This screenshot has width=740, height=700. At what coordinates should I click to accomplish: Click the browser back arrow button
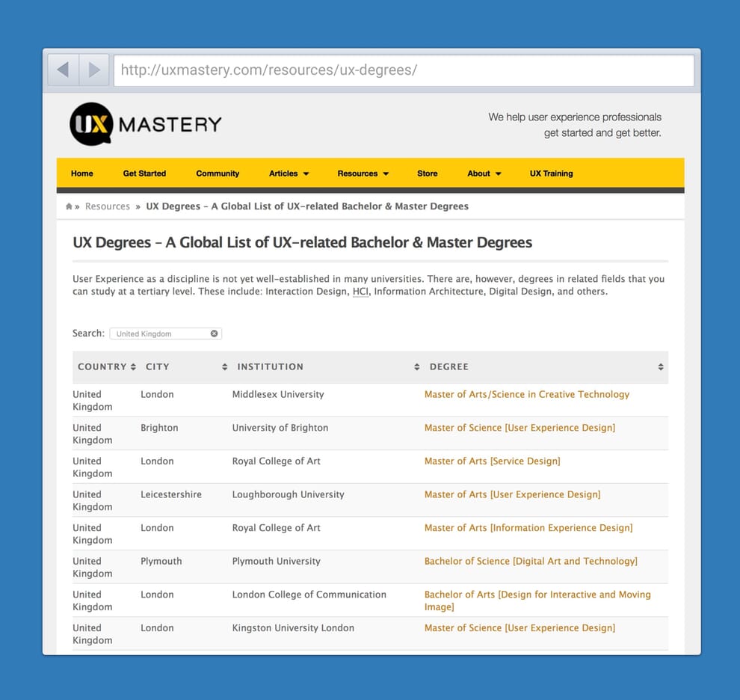[x=64, y=70]
